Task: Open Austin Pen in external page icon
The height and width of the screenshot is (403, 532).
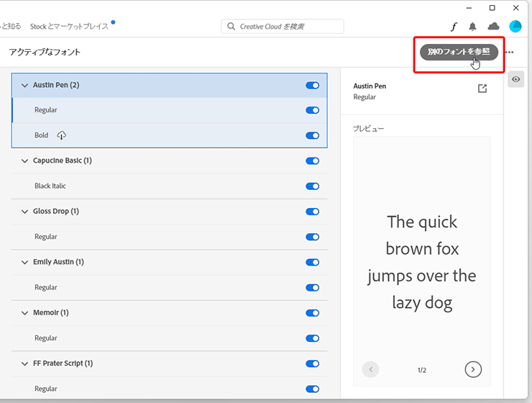Action: [482, 89]
